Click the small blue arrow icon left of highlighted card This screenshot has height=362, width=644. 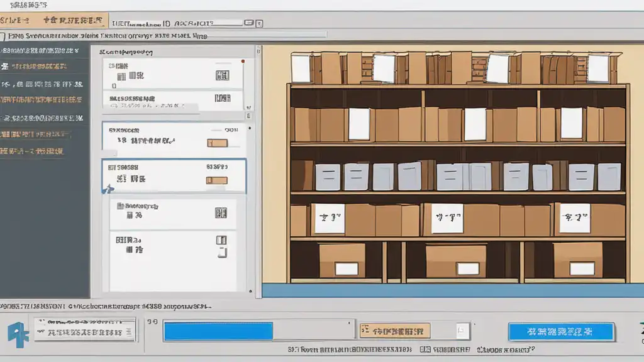(108, 188)
